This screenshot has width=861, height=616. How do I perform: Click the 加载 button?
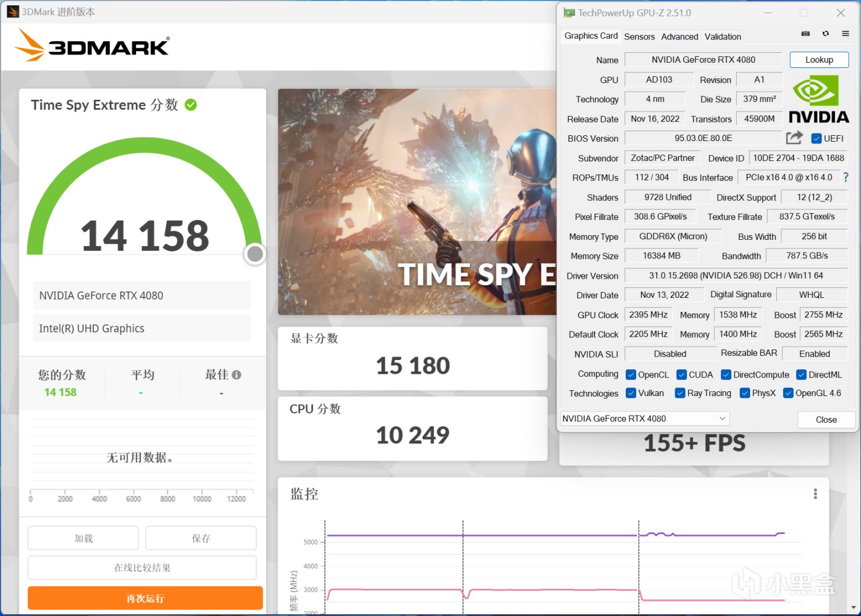coord(83,538)
